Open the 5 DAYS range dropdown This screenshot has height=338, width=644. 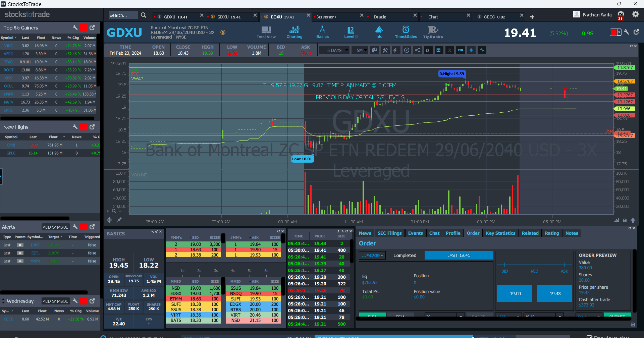[334, 50]
